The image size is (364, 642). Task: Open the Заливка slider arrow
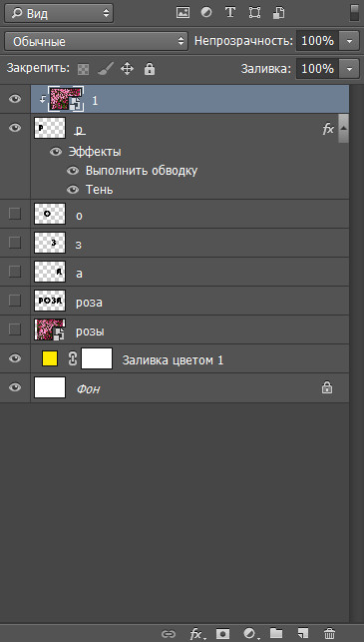(349, 69)
